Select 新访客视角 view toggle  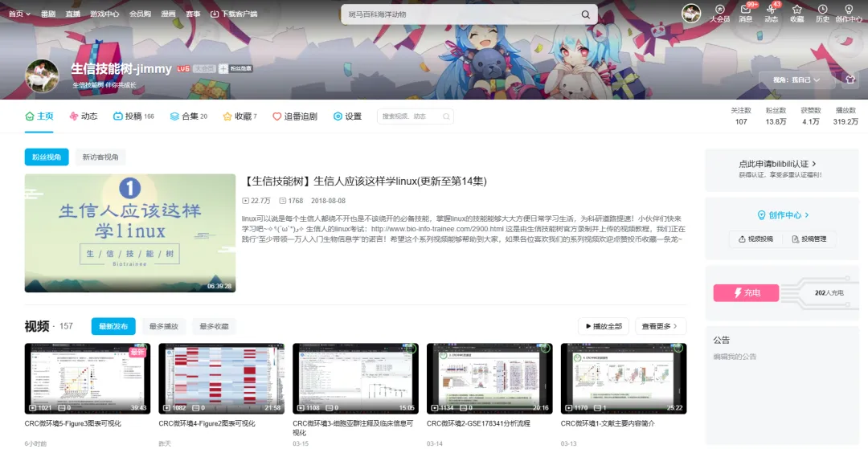coord(100,157)
